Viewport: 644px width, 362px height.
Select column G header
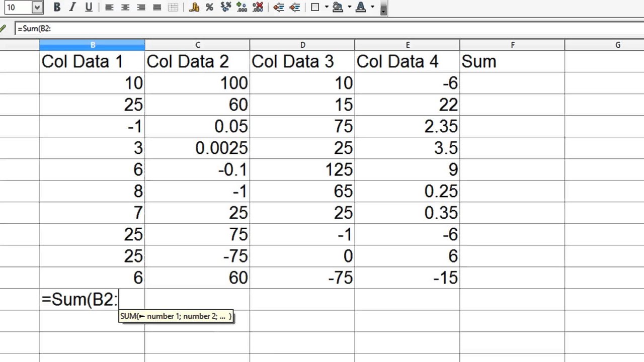pos(605,45)
